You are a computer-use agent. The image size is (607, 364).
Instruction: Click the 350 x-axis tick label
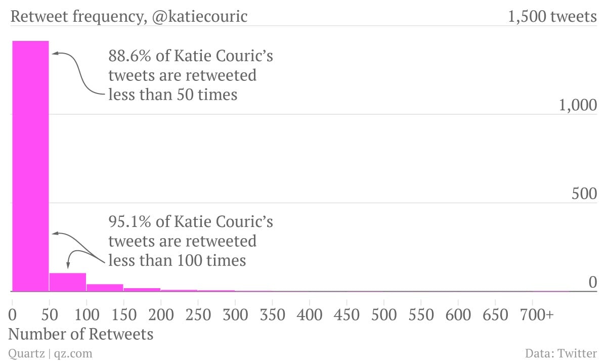273,314
